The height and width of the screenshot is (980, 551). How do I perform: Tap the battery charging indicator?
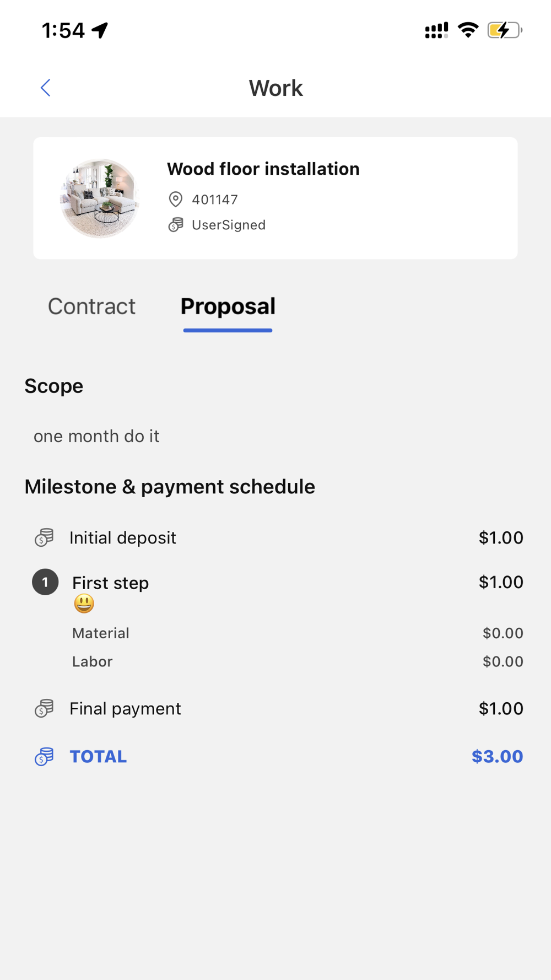pos(504,30)
